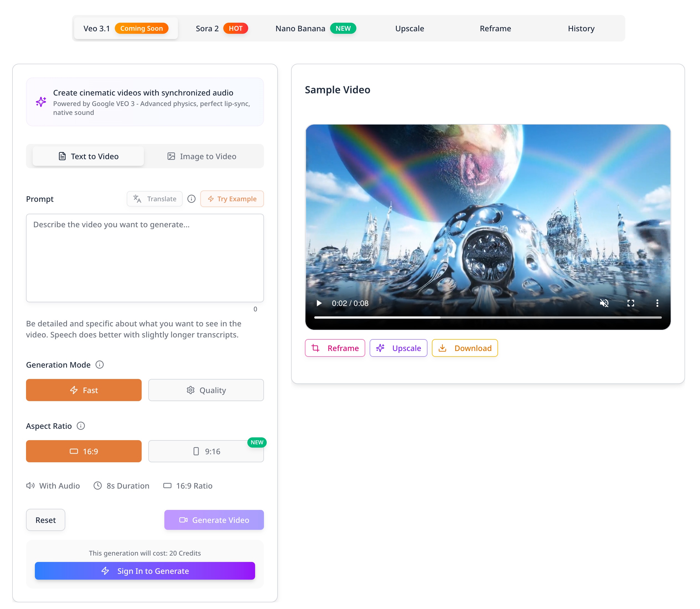Open the prompt info tooltip

191,199
